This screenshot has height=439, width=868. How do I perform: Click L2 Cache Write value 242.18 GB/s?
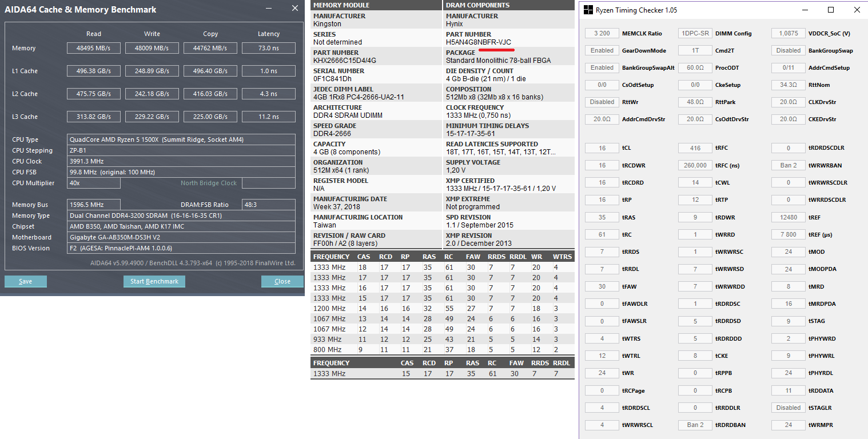click(x=152, y=94)
